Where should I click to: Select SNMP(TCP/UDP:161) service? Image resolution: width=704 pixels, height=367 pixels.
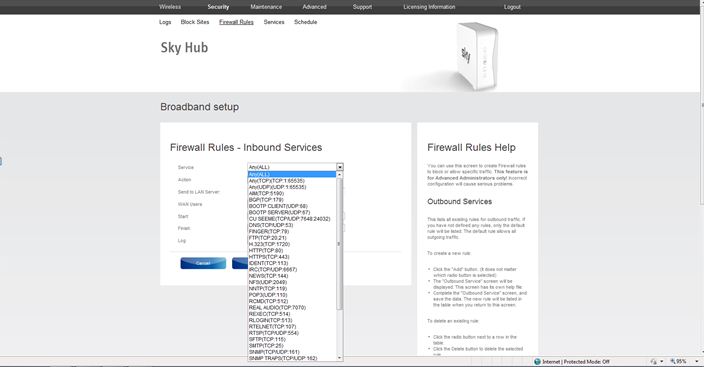click(x=292, y=352)
